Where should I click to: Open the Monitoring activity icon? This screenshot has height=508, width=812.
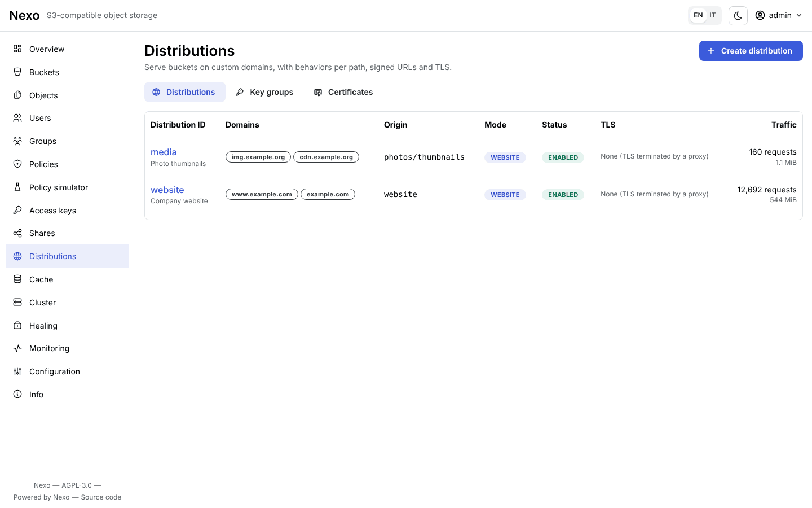(x=17, y=348)
